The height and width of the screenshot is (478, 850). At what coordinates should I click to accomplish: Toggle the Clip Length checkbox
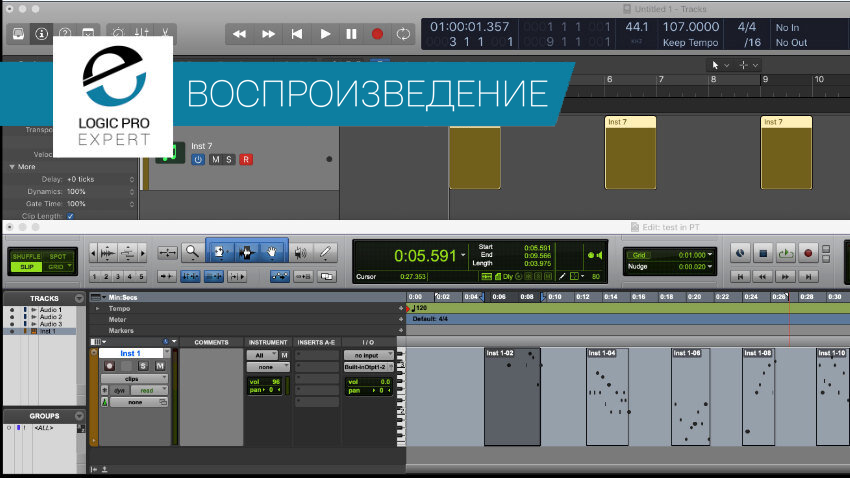tap(70, 216)
